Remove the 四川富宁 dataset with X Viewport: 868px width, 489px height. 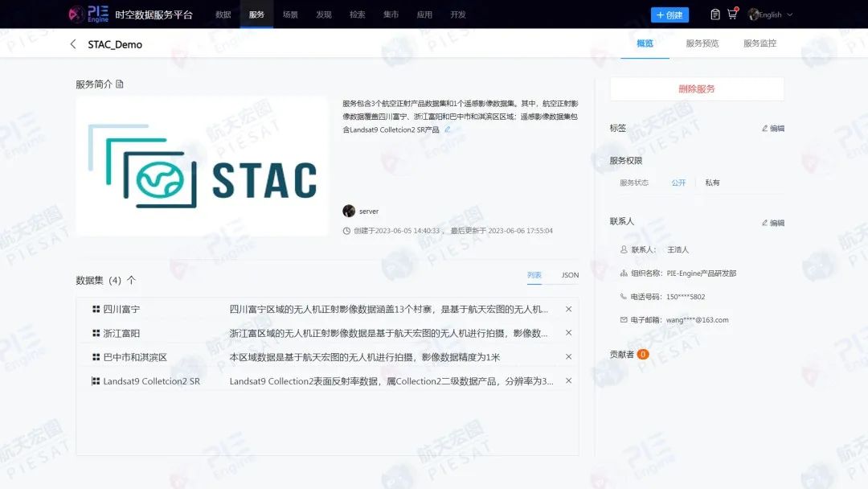click(x=568, y=309)
